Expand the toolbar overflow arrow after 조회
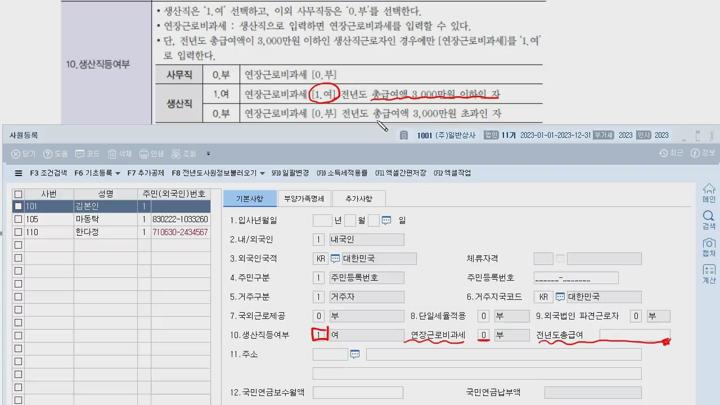The image size is (720, 405). [208, 154]
